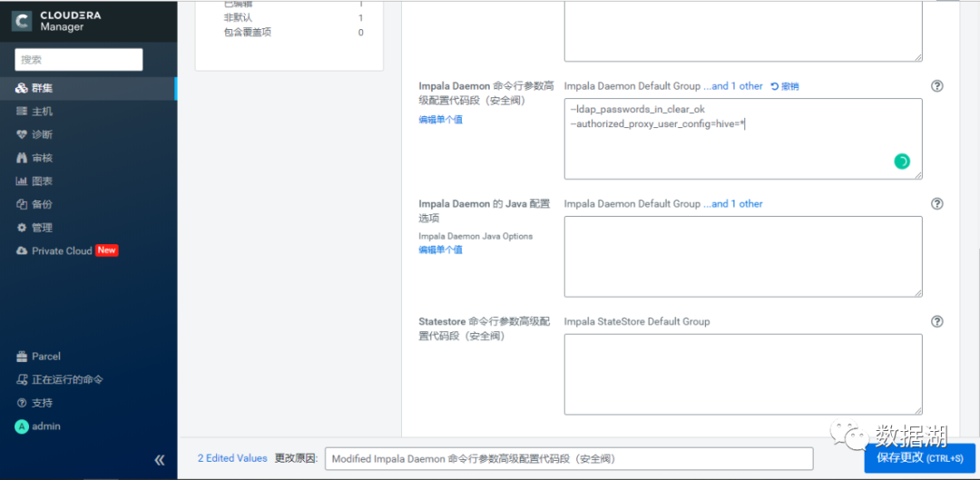Click the Statestore command-line args textarea
Viewport: 980px width, 480px height.
tap(743, 374)
